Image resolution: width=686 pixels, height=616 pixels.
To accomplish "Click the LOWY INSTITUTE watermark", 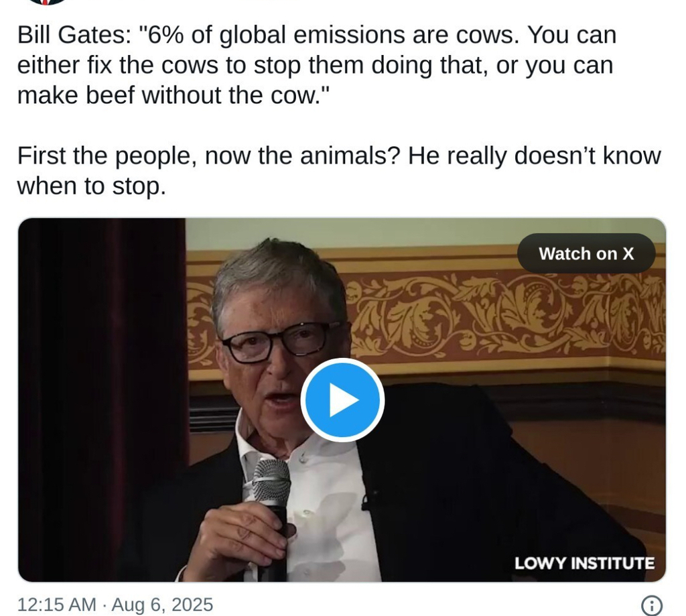I will (584, 563).
